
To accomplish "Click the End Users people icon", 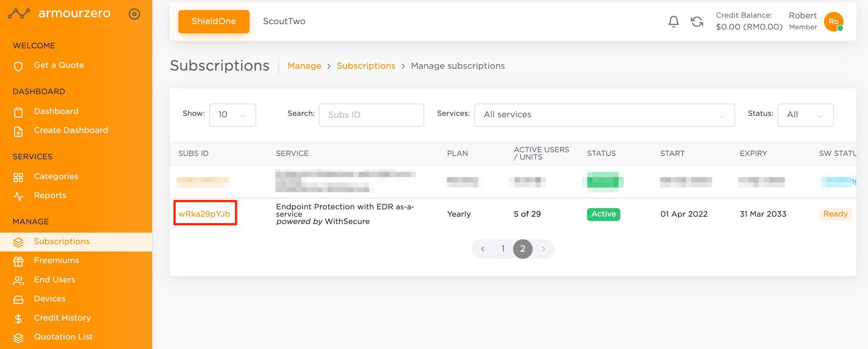I will (18, 280).
